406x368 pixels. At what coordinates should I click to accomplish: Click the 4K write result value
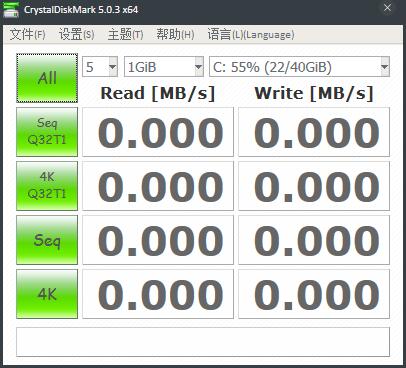[x=314, y=294]
